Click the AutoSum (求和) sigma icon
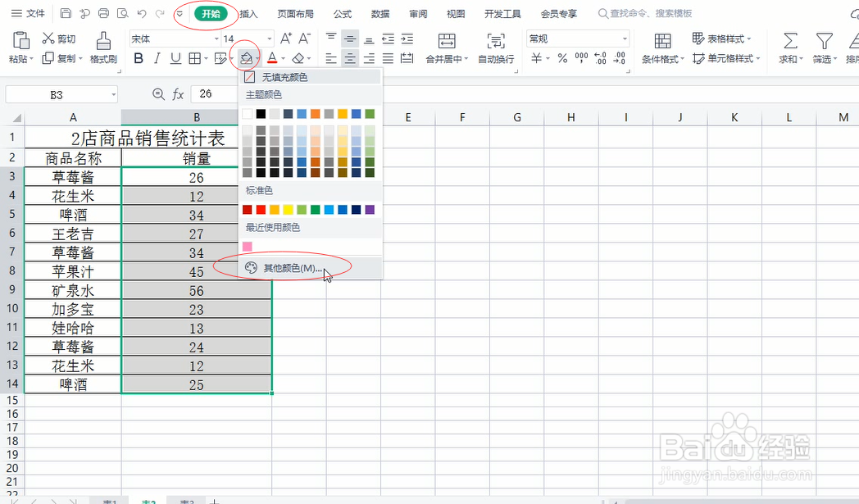The width and height of the screenshot is (859, 504). (790, 40)
